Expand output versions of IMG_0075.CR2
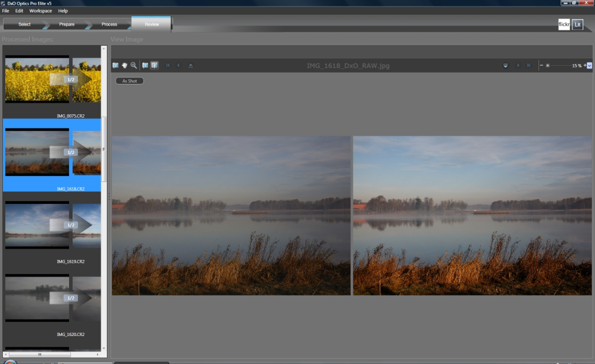Image resolution: width=595 pixels, height=364 pixels. 71,79
